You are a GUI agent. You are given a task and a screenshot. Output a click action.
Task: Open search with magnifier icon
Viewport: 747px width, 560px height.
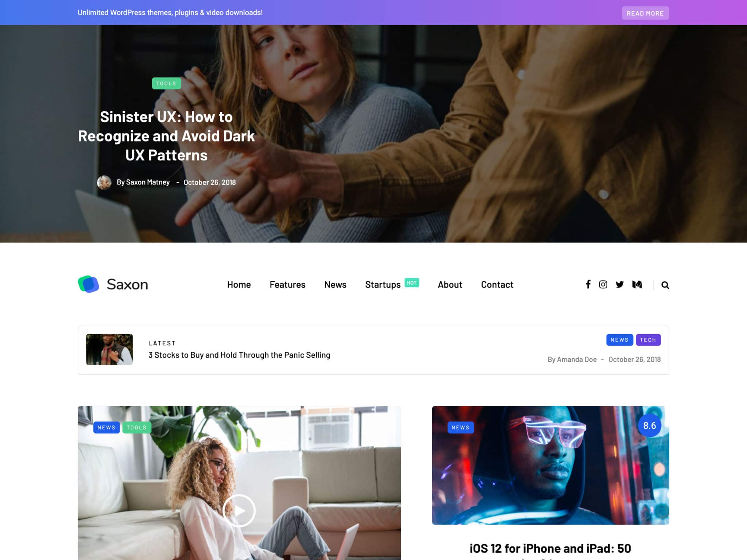[665, 285]
